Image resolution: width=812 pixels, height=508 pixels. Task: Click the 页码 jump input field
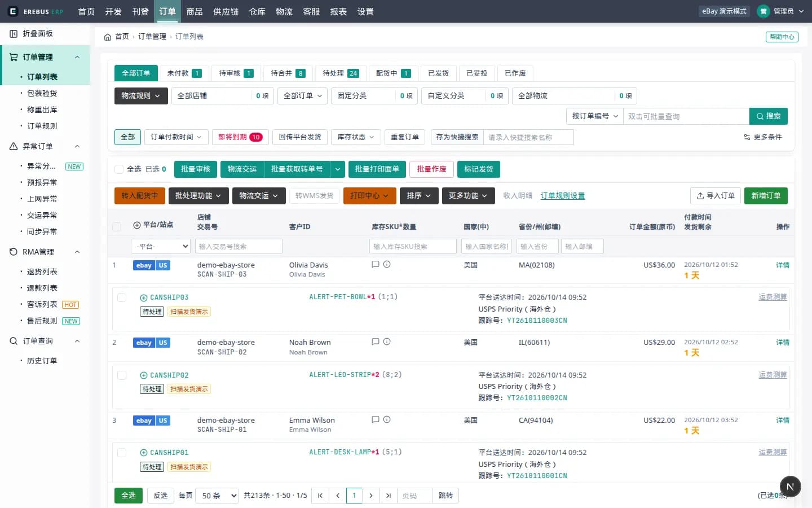click(414, 496)
